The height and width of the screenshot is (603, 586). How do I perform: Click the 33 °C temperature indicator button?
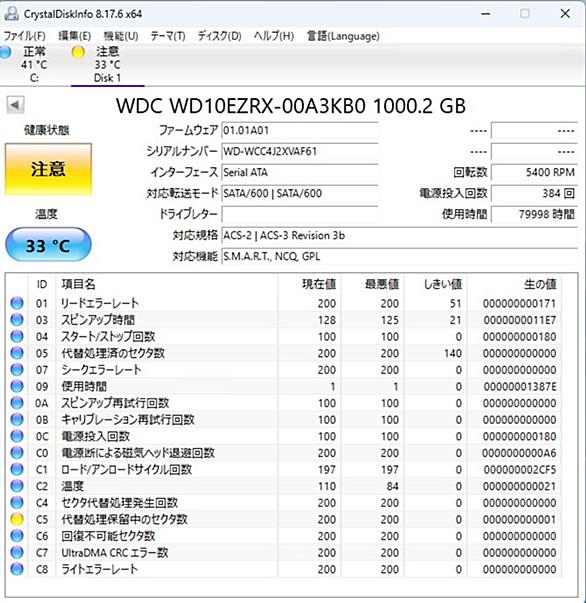48,245
